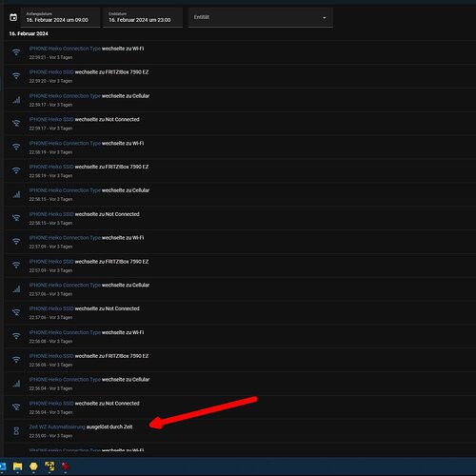Expand the Entität dropdown arrow
This screenshot has width=476, height=476.
[x=324, y=18]
